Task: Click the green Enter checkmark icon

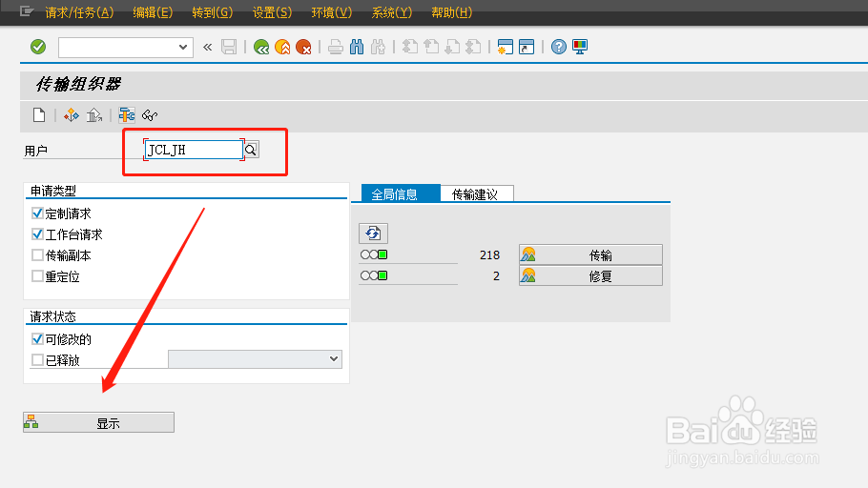Action: click(38, 47)
